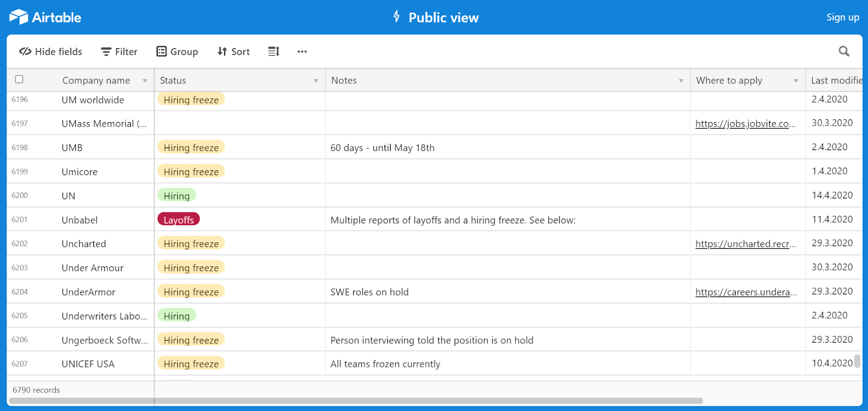
Task: Open the row height icon
Action: click(273, 52)
